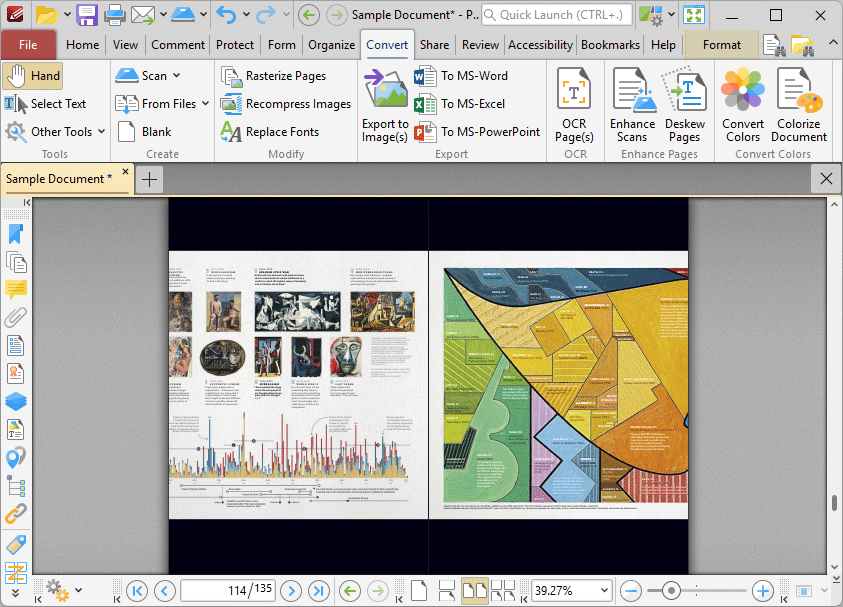Image resolution: width=843 pixels, height=607 pixels.
Task: Select Continuous page layout
Action: (x=447, y=590)
